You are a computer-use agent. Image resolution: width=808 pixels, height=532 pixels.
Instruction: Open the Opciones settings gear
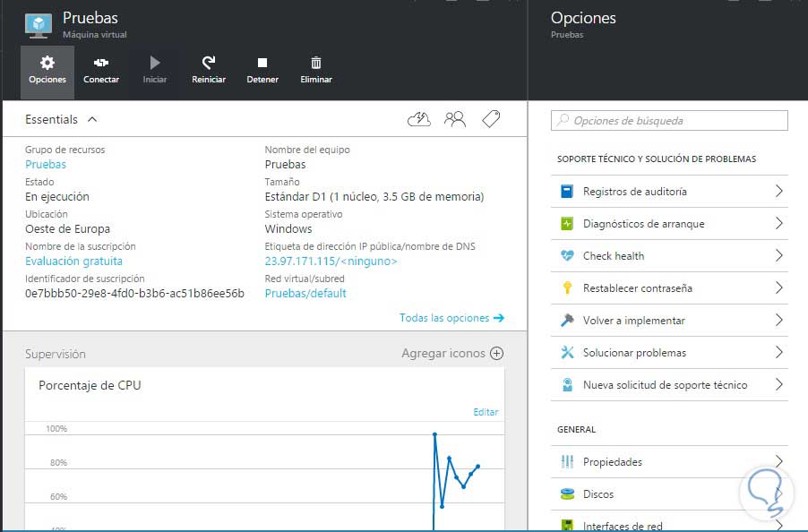47,73
